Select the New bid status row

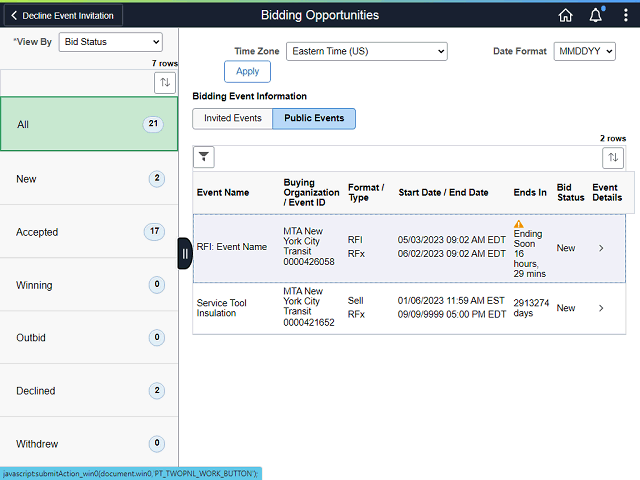[89, 178]
